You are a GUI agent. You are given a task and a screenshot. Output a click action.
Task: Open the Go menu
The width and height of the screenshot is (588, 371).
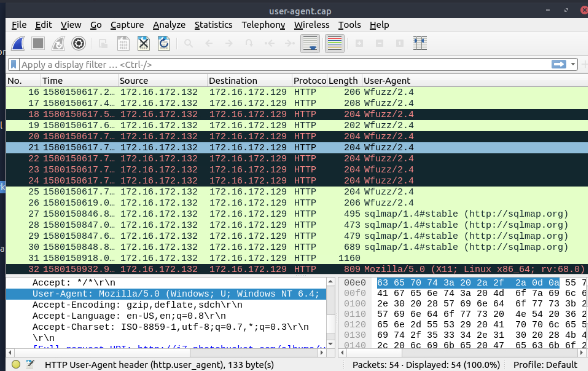(x=96, y=25)
